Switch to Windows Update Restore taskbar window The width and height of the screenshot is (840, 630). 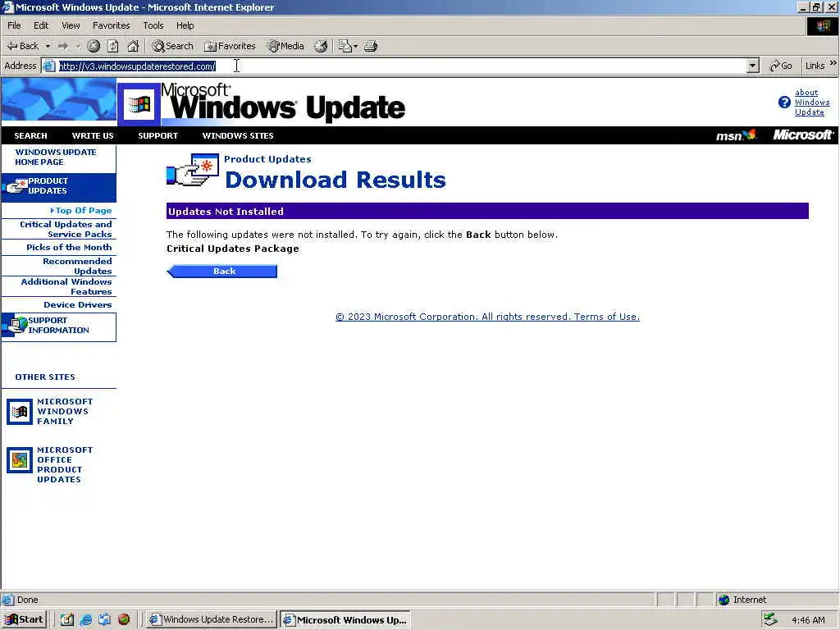212,619
